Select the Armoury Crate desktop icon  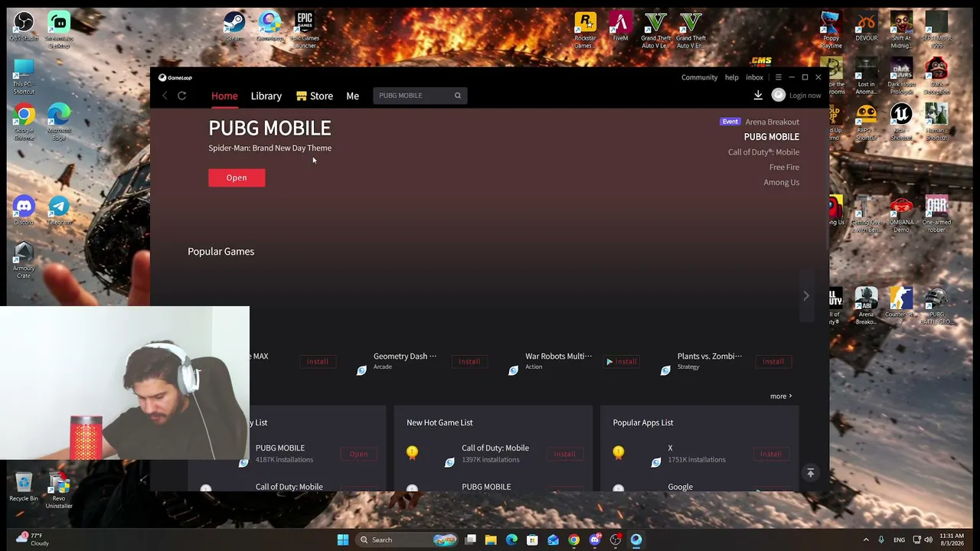(x=24, y=260)
